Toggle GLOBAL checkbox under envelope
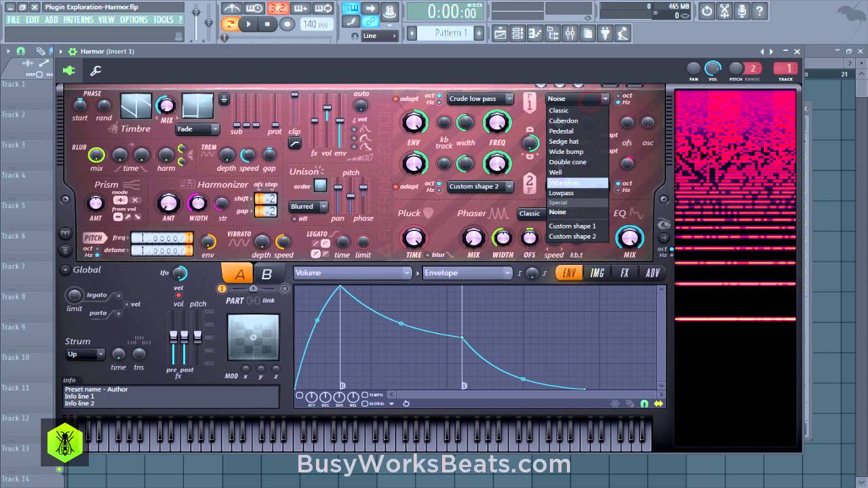The image size is (868, 488). [x=365, y=403]
